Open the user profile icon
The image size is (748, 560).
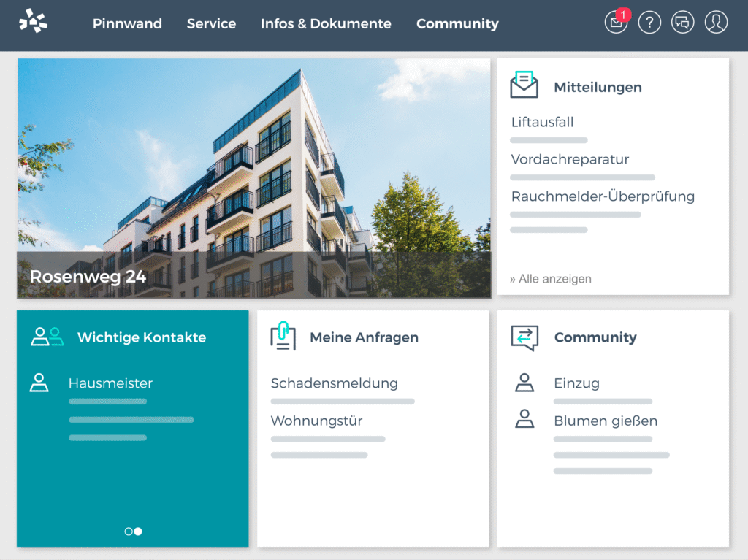click(716, 22)
